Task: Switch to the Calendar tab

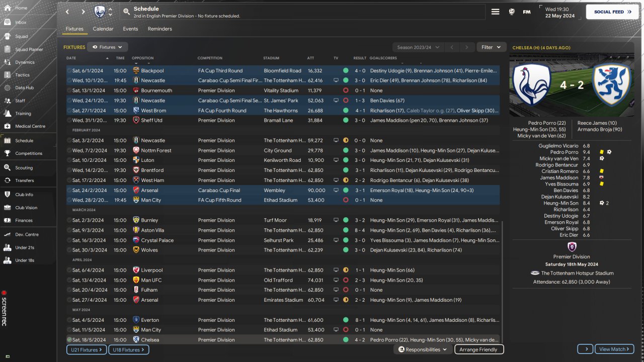Action: tap(103, 29)
